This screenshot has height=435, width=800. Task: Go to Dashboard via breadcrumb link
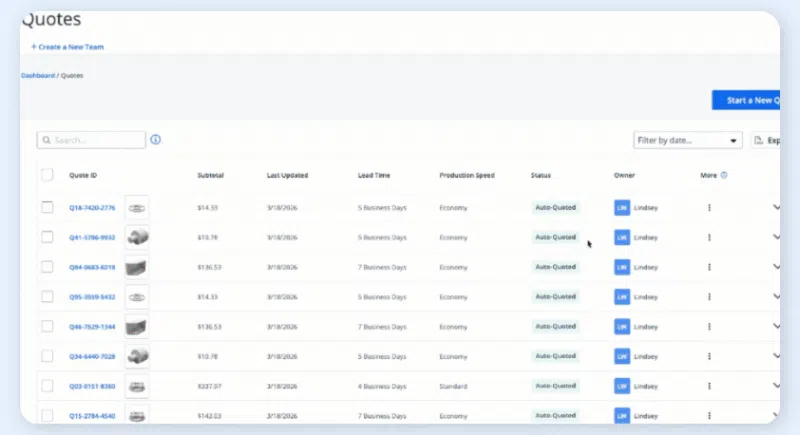pos(38,75)
